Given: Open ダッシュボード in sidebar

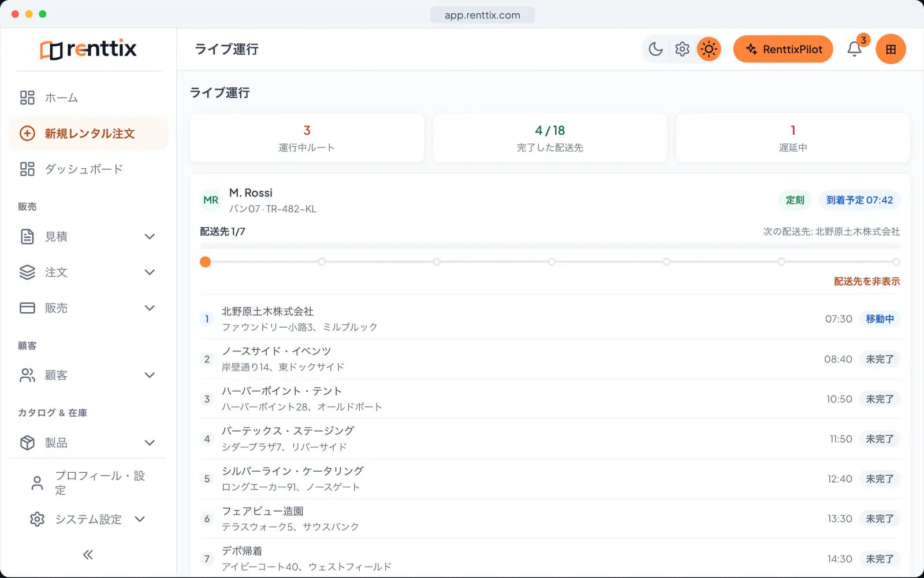Looking at the screenshot, I should (x=88, y=169).
